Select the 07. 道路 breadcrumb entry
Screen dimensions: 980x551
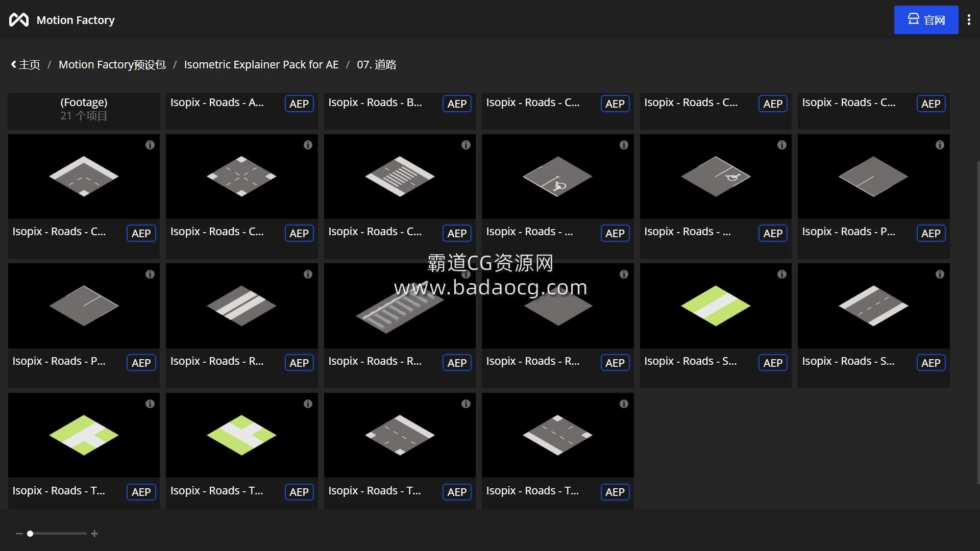tap(377, 65)
